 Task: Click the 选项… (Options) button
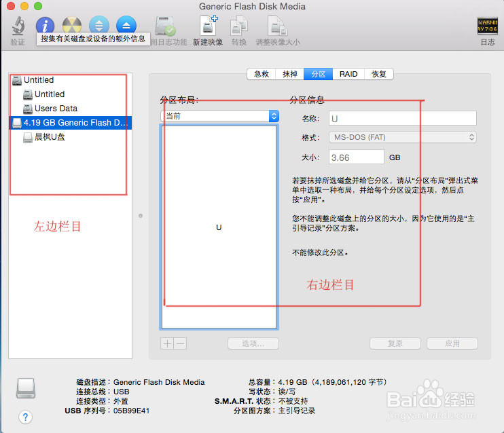(x=253, y=343)
